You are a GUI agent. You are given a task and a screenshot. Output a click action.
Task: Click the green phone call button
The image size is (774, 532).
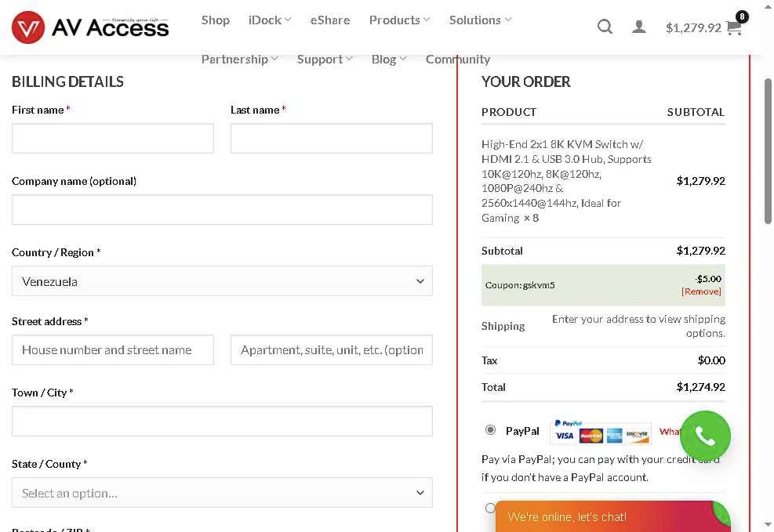(705, 436)
